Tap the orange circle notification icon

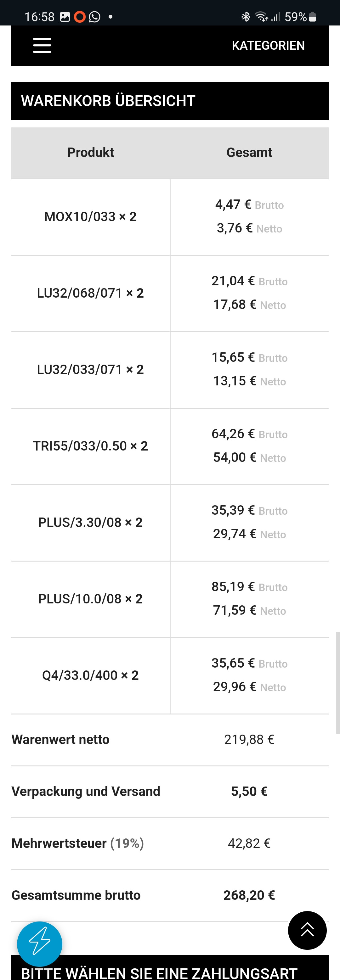(80, 17)
